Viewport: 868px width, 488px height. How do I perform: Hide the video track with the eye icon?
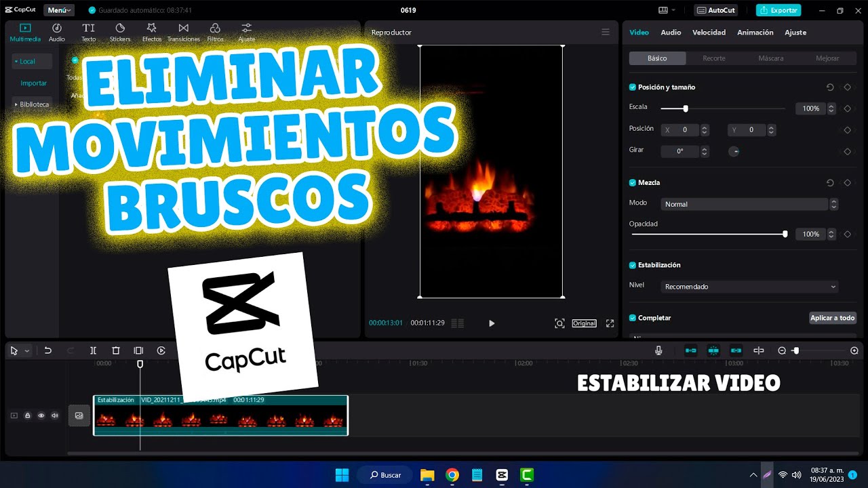click(41, 415)
